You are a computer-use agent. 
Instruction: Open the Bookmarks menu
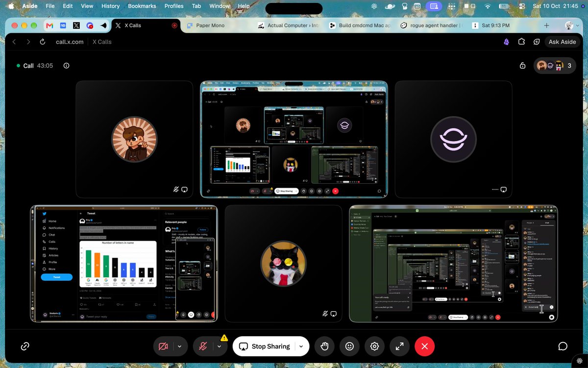(142, 6)
